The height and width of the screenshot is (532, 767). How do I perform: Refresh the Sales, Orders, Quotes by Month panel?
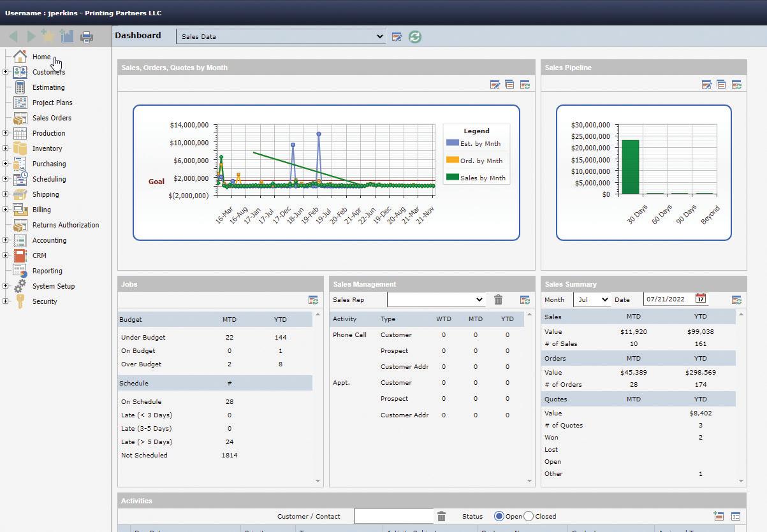525,84
